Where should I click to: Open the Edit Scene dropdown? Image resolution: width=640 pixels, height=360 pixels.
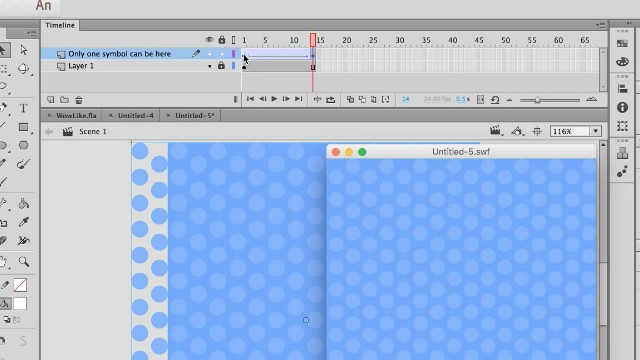496,131
